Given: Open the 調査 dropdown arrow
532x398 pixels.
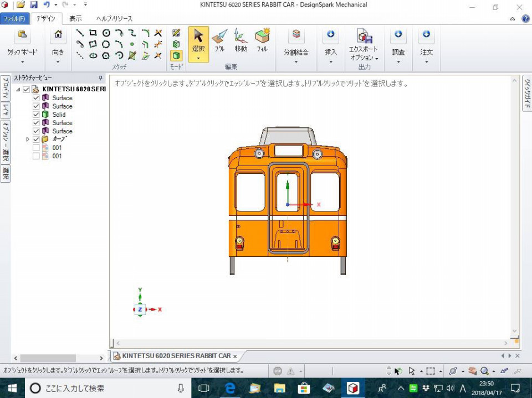Looking at the screenshot, I should click(x=398, y=62).
